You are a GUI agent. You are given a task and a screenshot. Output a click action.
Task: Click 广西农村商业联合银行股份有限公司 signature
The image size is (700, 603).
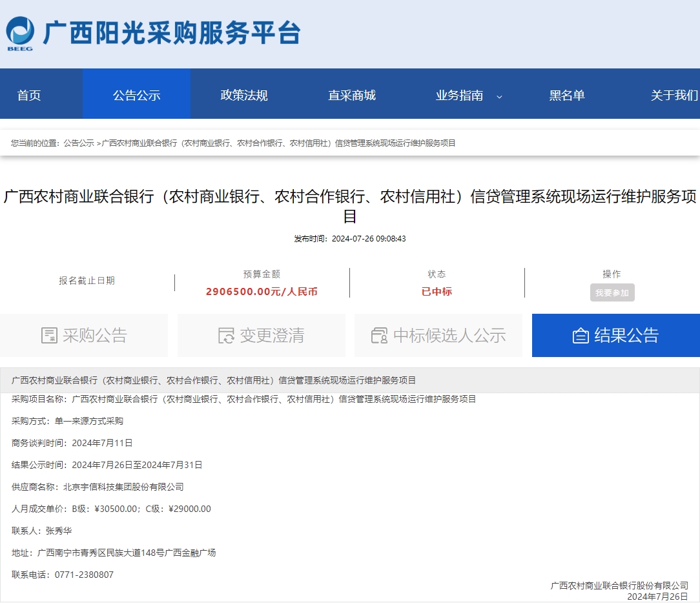pyautogui.click(x=619, y=586)
